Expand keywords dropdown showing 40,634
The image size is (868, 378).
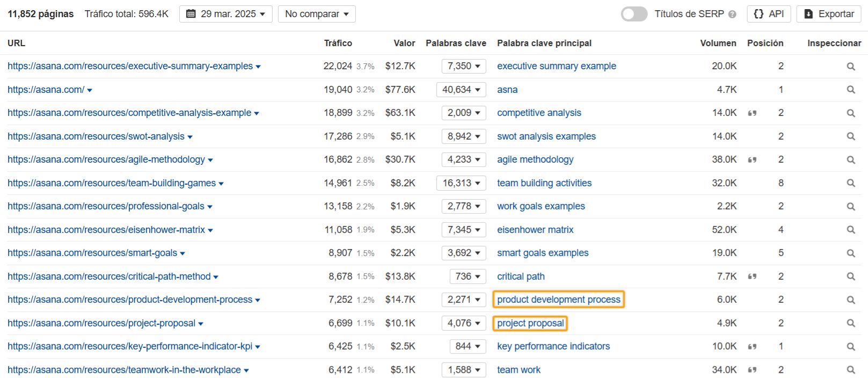pos(461,90)
